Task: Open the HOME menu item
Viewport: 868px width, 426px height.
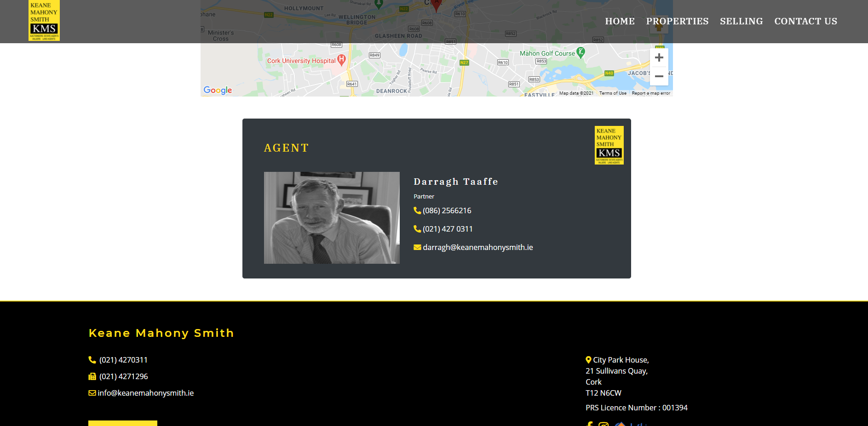Action: pyautogui.click(x=620, y=21)
